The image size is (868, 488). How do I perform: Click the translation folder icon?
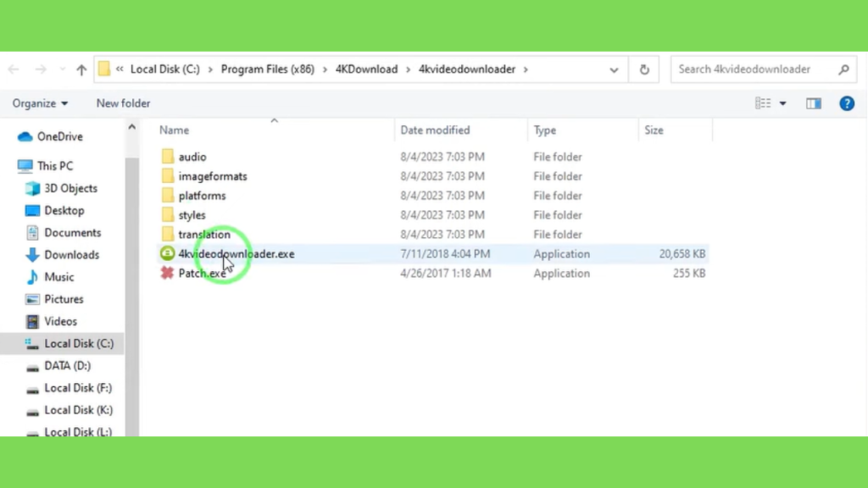pos(168,234)
